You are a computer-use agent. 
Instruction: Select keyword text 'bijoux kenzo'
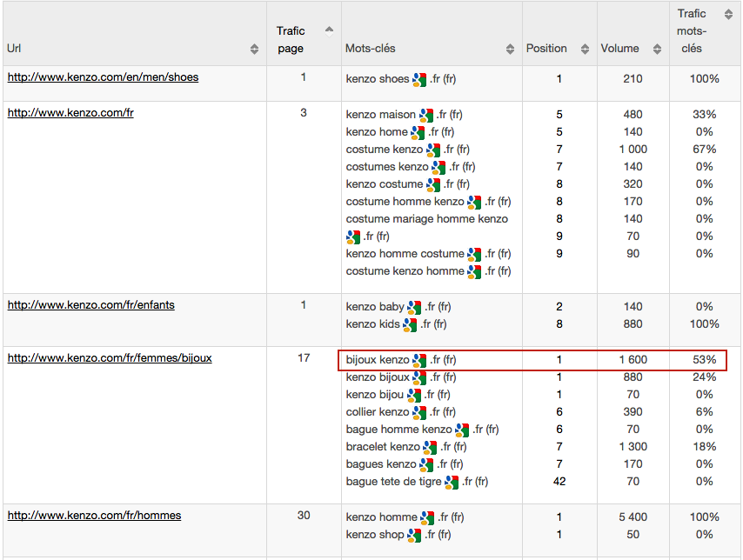(378, 360)
